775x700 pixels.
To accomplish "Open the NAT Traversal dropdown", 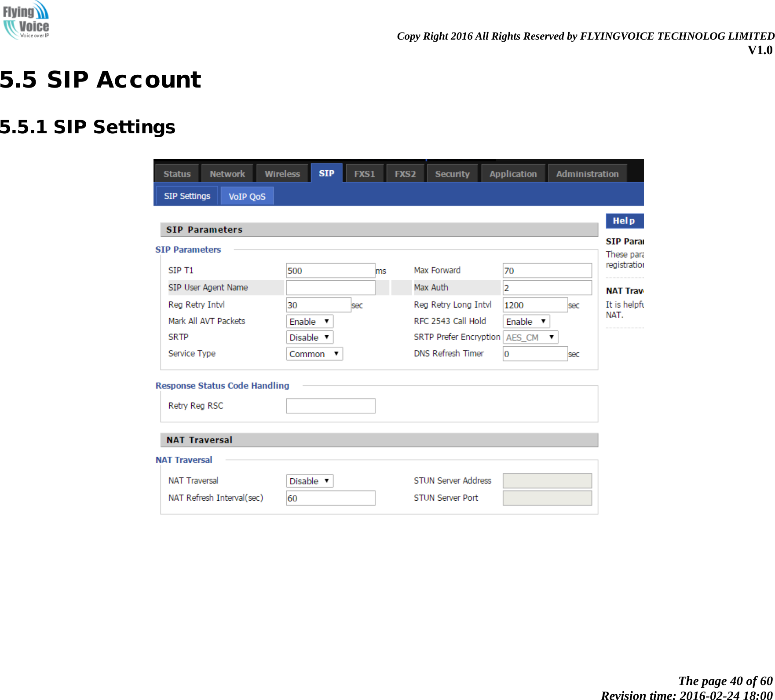I will coord(309,480).
